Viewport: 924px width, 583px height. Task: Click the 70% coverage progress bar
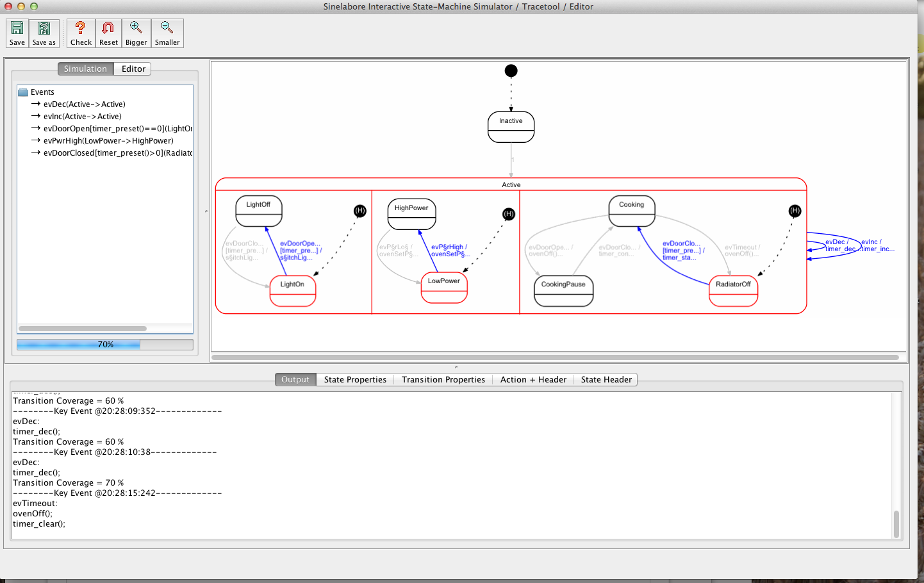tap(105, 345)
